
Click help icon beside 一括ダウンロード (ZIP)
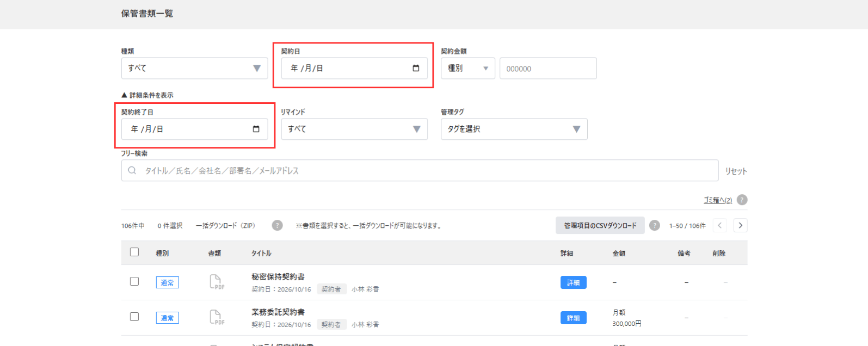tap(277, 225)
